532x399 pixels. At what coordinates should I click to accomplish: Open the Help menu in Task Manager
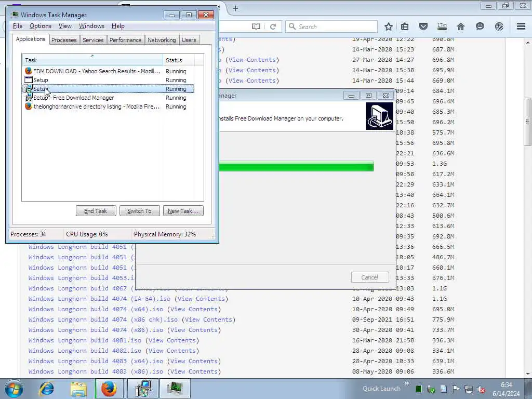(118, 26)
